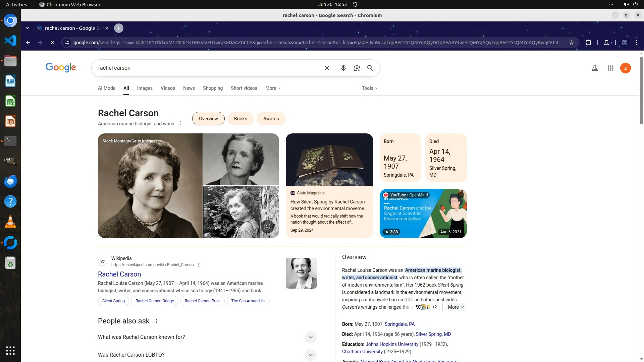This screenshot has width=644, height=362.
Task: Play the YouTube OpenMind video thumbnail
Action: tap(423, 214)
